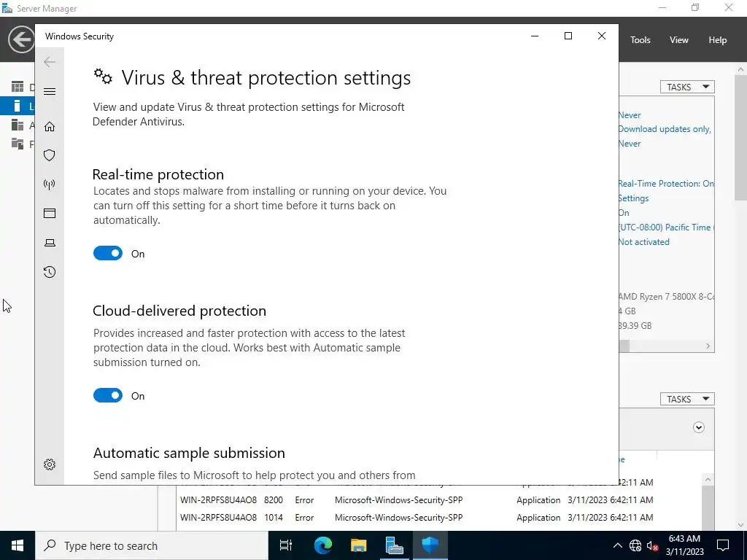The width and height of the screenshot is (747, 560).
Task: Open the Properties TASKS dropdown in Server Manager
Action: tap(687, 87)
